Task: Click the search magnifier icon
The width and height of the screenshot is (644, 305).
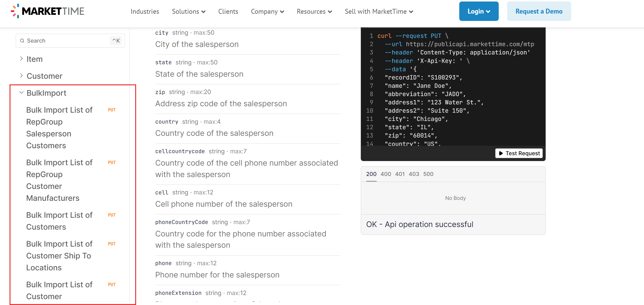Action: coord(22,41)
